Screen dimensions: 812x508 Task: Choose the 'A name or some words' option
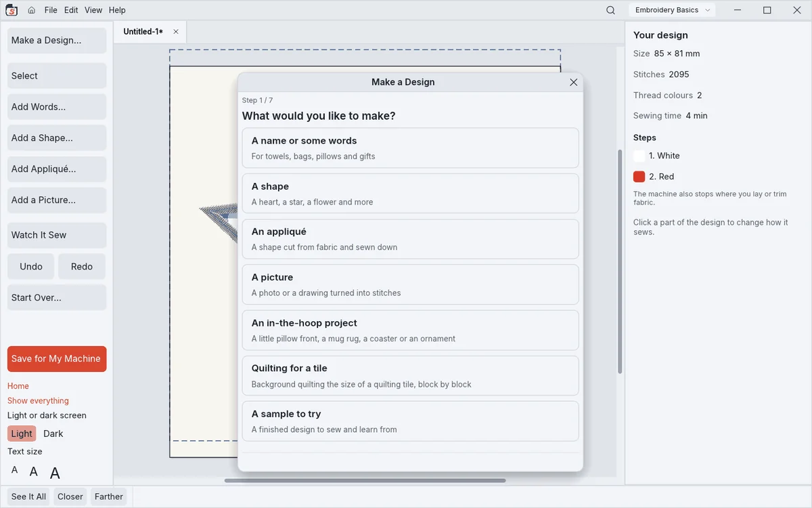click(410, 148)
